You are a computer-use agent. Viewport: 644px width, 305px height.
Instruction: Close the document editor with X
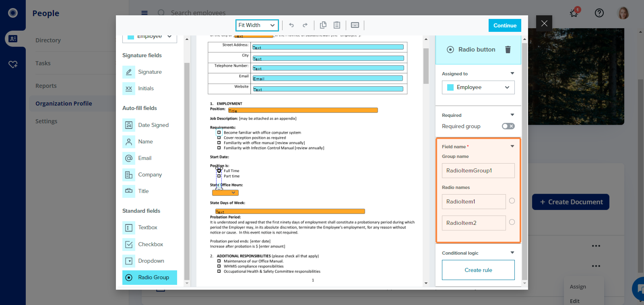coord(544,23)
